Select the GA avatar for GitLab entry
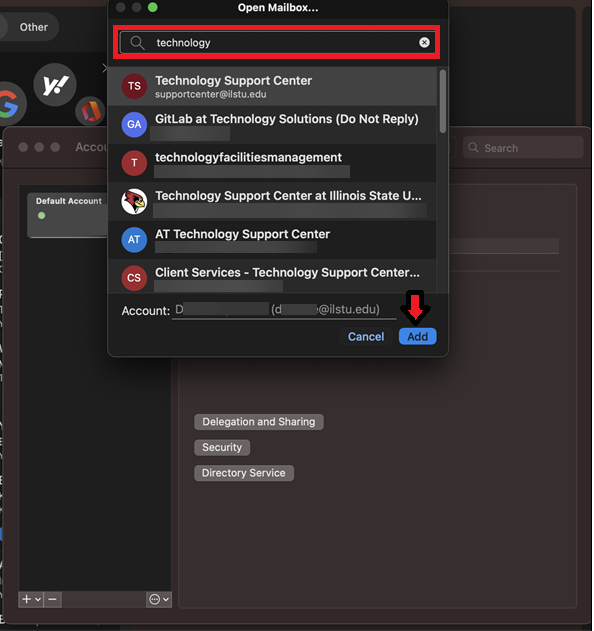This screenshot has height=631, width=594. click(134, 124)
